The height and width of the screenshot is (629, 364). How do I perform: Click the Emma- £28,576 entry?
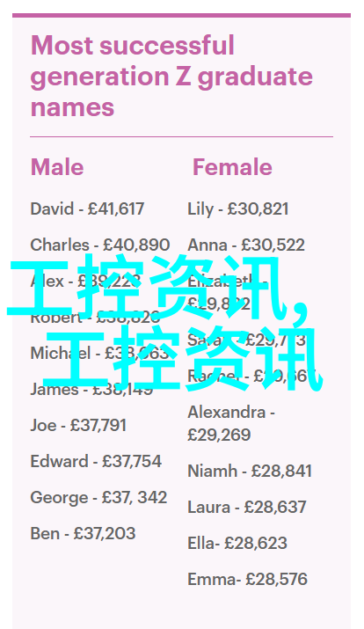point(247,579)
